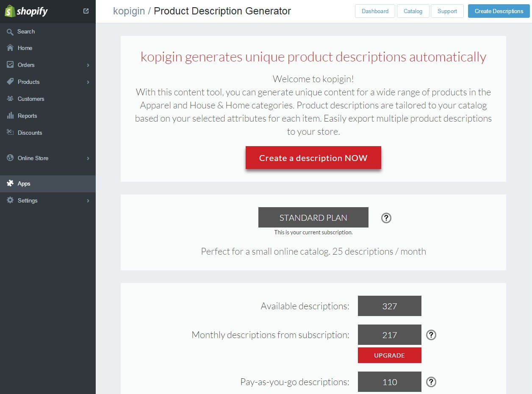Viewport: 532px width, 394px height.
Task: Click 'Welcome to kopigin!' text
Action: point(313,79)
